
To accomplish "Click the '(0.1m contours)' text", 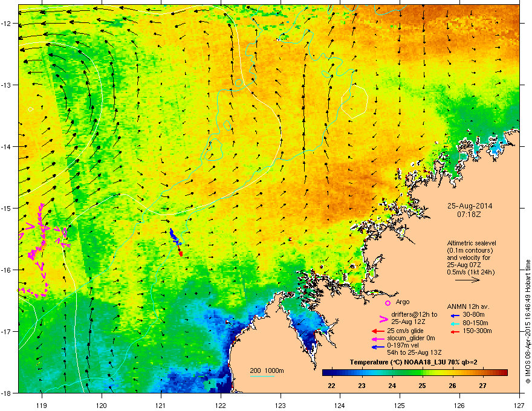I will coord(470,251).
